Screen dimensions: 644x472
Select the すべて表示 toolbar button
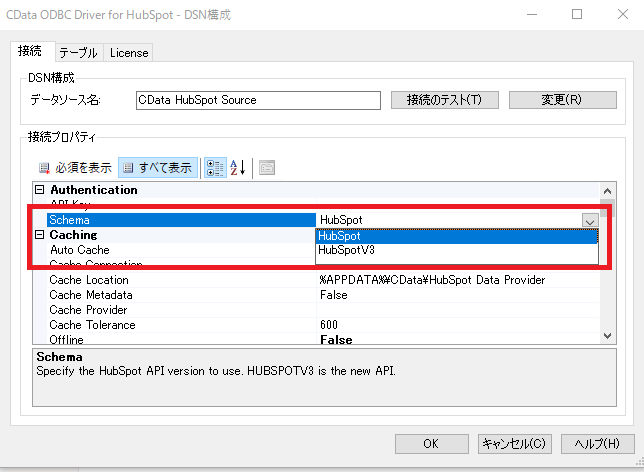[158, 168]
